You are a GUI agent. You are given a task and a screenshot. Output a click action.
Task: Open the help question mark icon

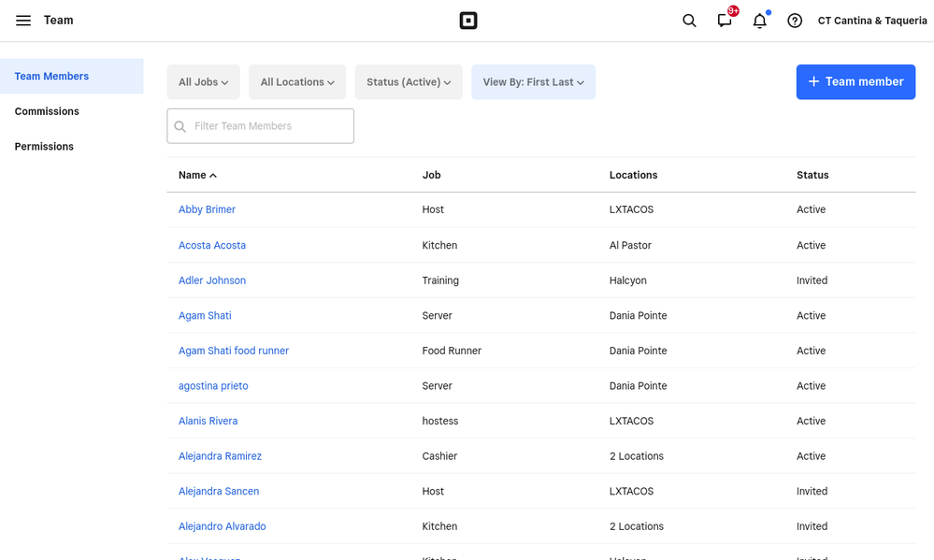coord(795,21)
